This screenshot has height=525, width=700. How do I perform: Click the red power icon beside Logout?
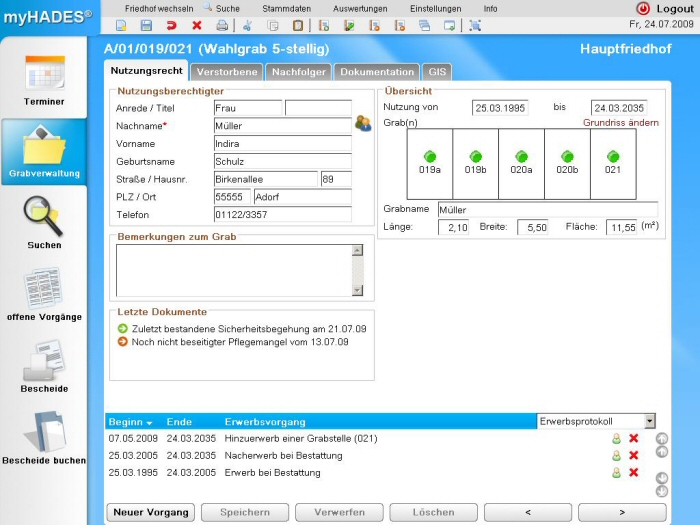tap(643, 8)
